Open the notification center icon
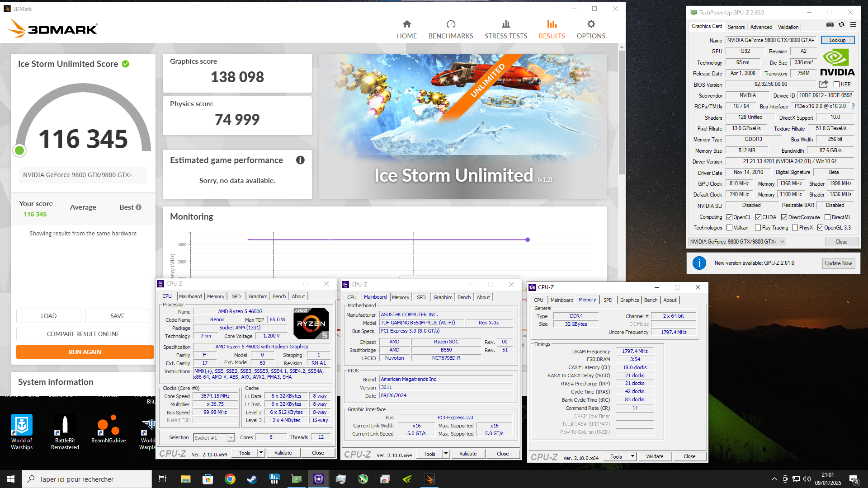This screenshot has height=488, width=868. 854,479
